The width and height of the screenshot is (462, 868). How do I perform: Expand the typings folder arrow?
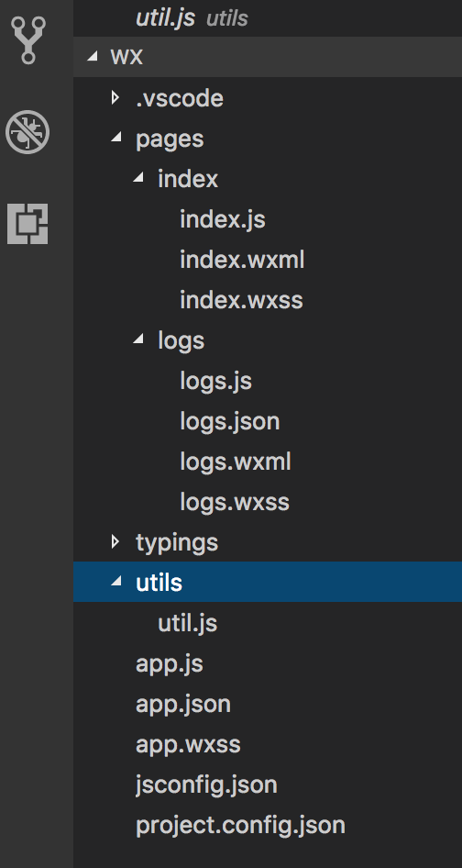[x=115, y=540]
